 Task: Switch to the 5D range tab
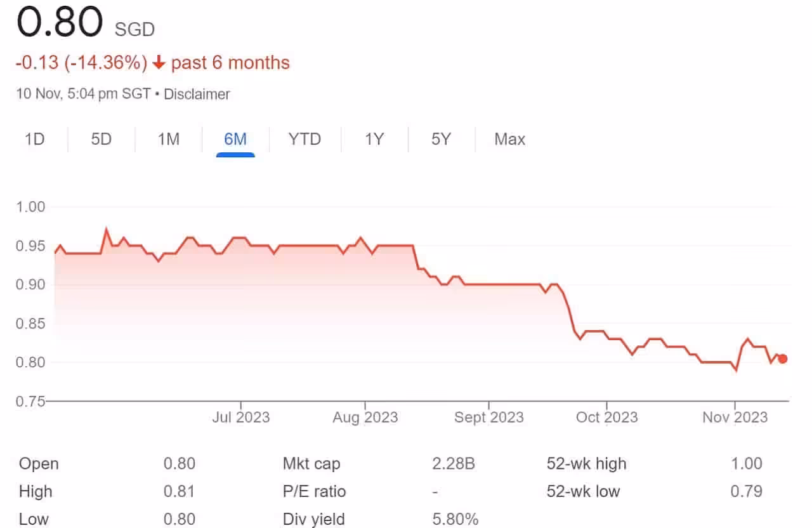[x=101, y=139]
